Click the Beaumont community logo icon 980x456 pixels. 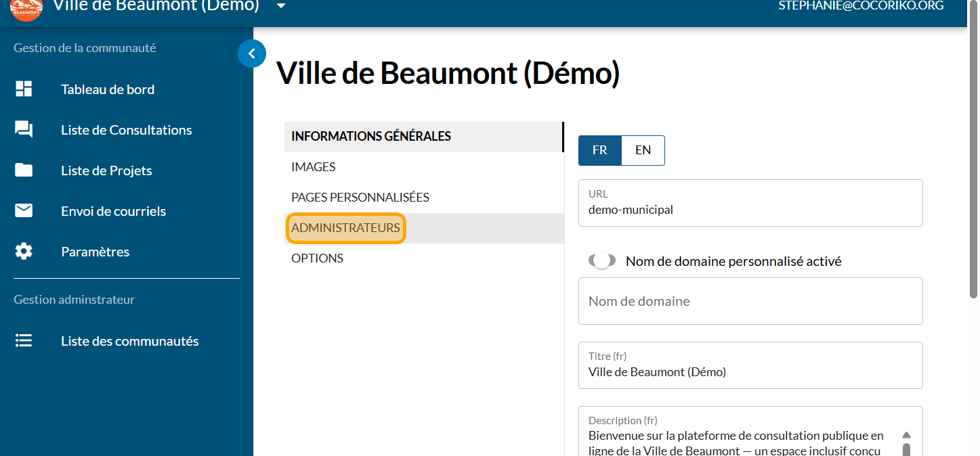click(26, 7)
